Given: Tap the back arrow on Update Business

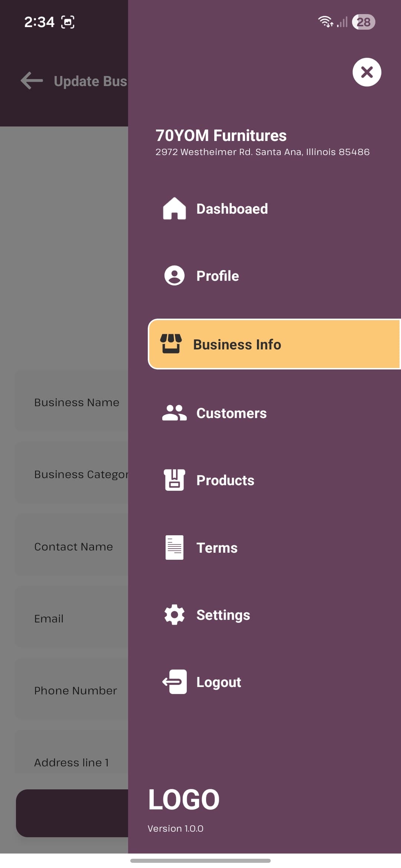Looking at the screenshot, I should pos(31,80).
